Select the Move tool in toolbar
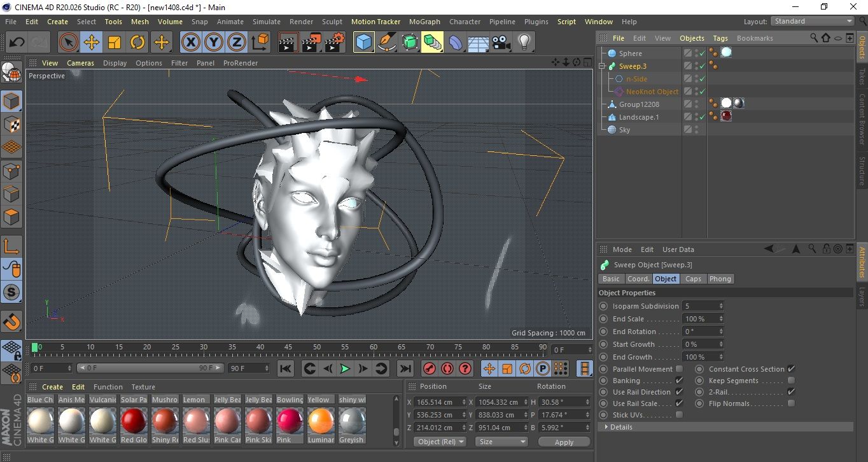 pyautogui.click(x=91, y=43)
